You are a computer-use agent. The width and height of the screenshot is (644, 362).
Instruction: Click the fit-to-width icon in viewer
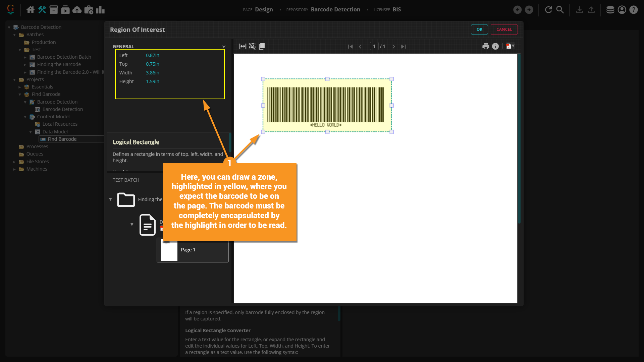point(243,46)
